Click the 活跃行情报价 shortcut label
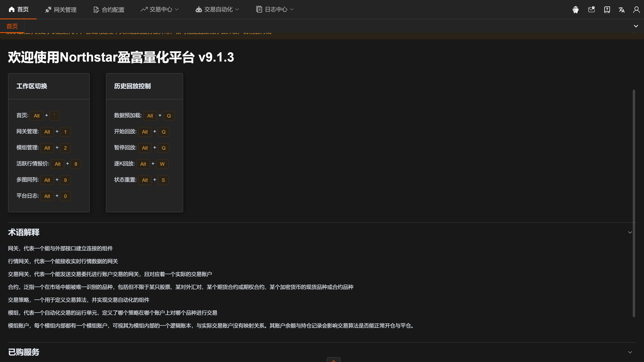This screenshot has height=362, width=644. pos(33,164)
